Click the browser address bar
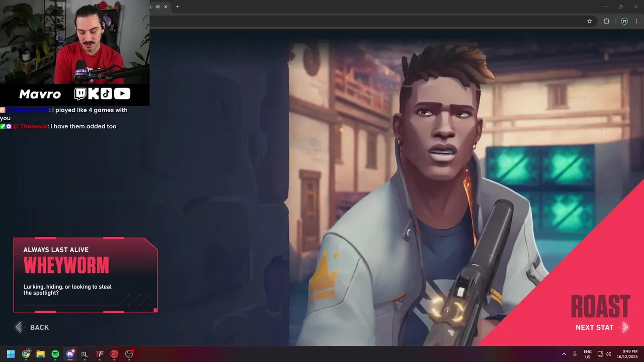Screen dimensions: 644x362 (372, 21)
